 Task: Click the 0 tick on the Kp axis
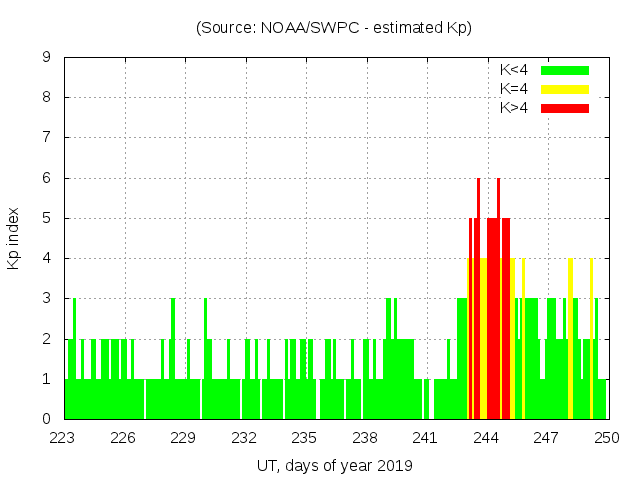[x=47, y=419]
